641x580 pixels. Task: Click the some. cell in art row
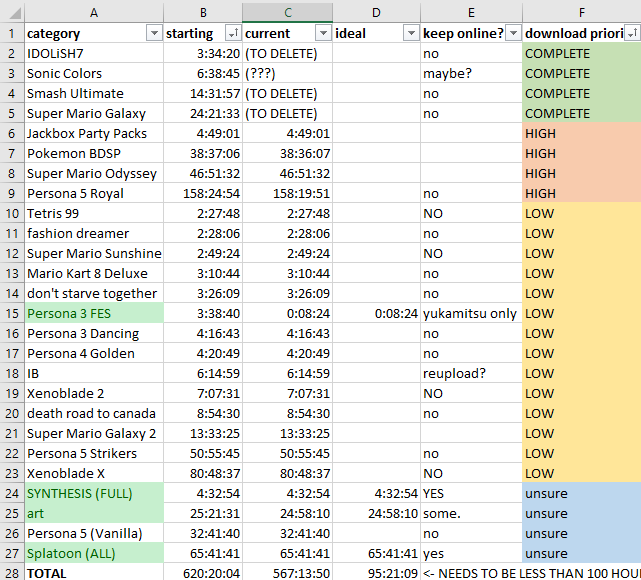471,514
